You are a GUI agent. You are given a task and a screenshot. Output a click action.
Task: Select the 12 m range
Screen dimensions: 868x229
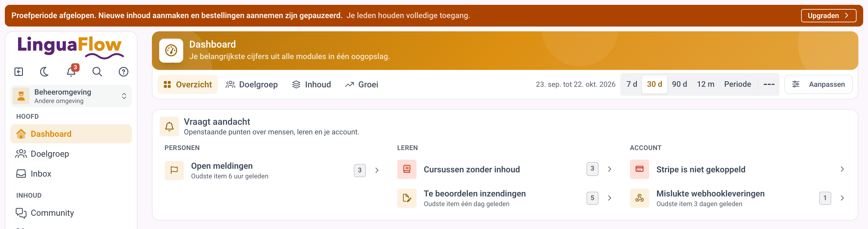pyautogui.click(x=705, y=84)
